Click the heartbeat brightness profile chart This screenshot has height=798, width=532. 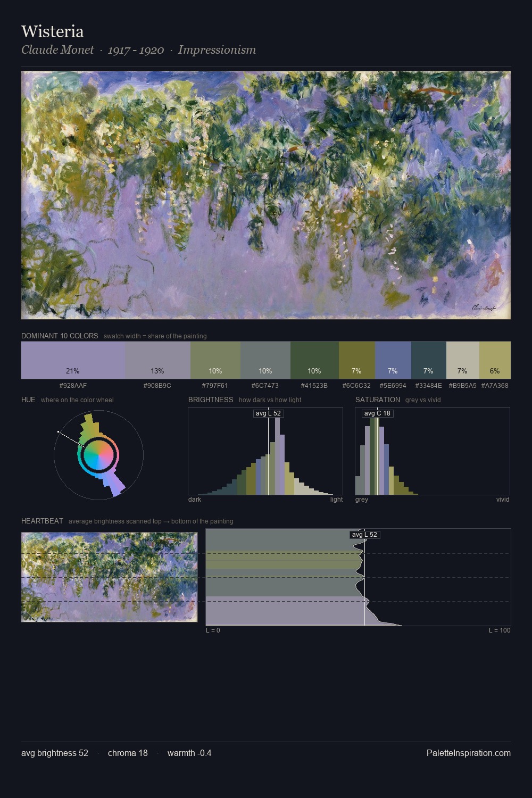tap(358, 577)
